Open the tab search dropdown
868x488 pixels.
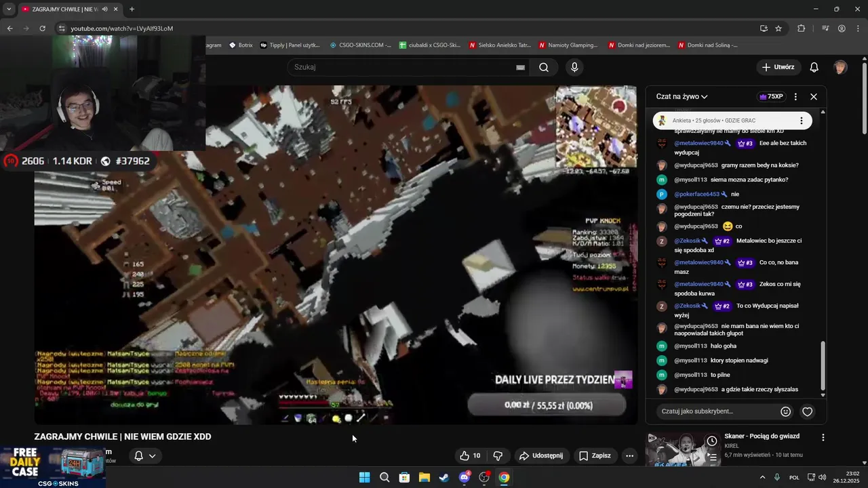[x=9, y=9]
